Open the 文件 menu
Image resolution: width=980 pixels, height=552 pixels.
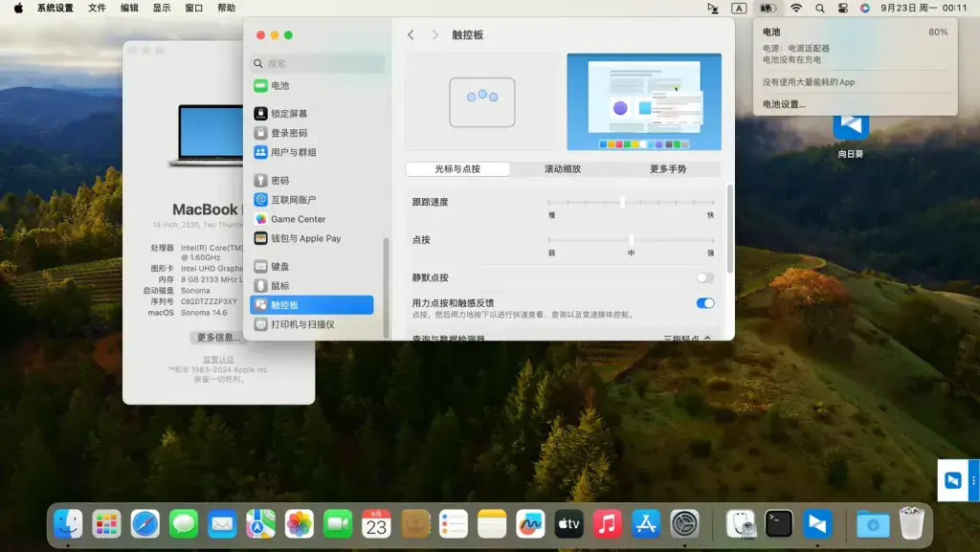(97, 8)
